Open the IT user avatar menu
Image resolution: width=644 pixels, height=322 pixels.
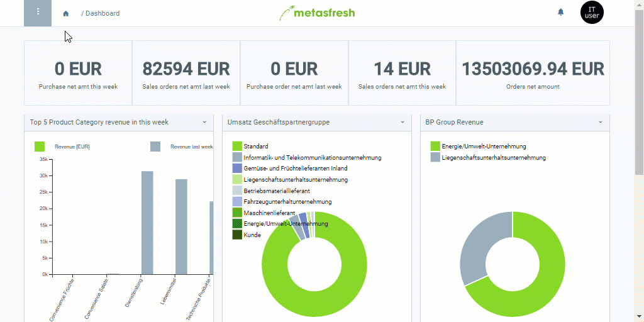[592, 13]
